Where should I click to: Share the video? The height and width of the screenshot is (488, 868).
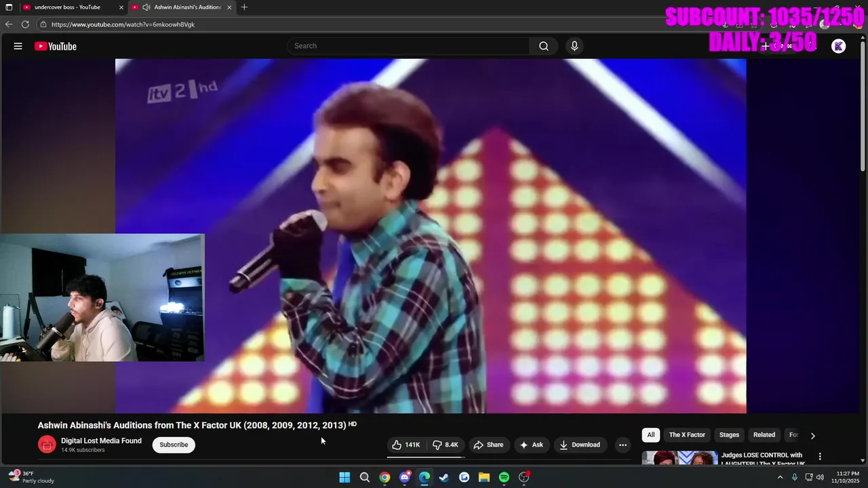click(488, 445)
